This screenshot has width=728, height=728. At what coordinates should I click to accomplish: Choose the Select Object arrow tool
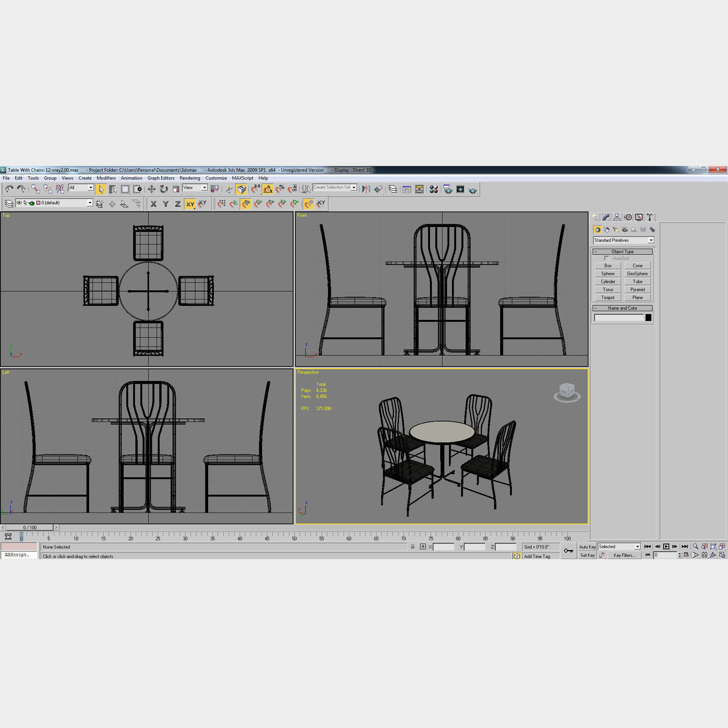click(101, 189)
